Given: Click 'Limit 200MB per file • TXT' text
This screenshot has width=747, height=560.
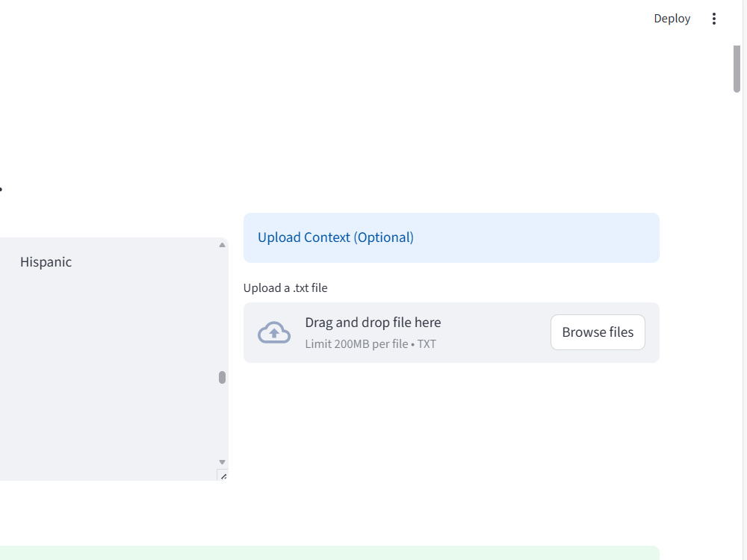Looking at the screenshot, I should click(371, 343).
